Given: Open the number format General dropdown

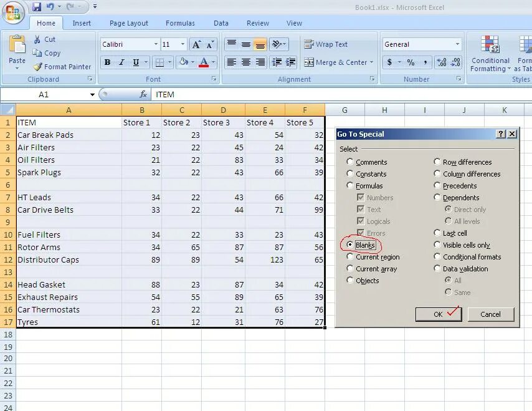Looking at the screenshot, I should (457, 44).
